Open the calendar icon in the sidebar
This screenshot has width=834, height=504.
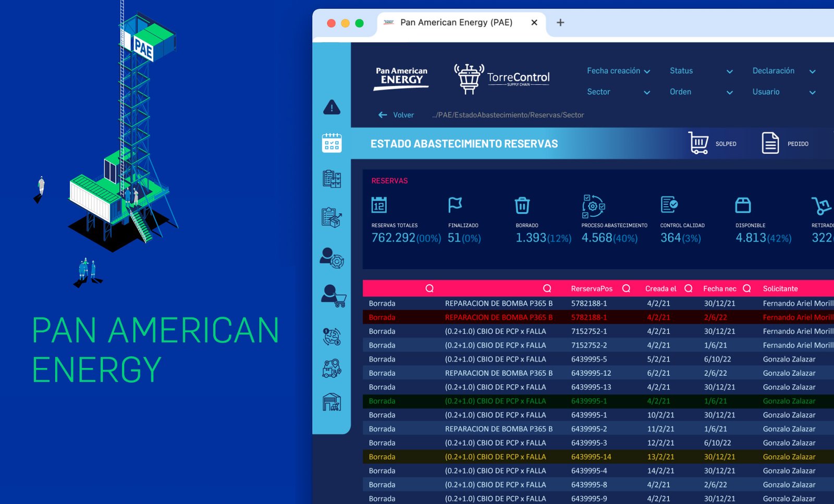tap(332, 143)
